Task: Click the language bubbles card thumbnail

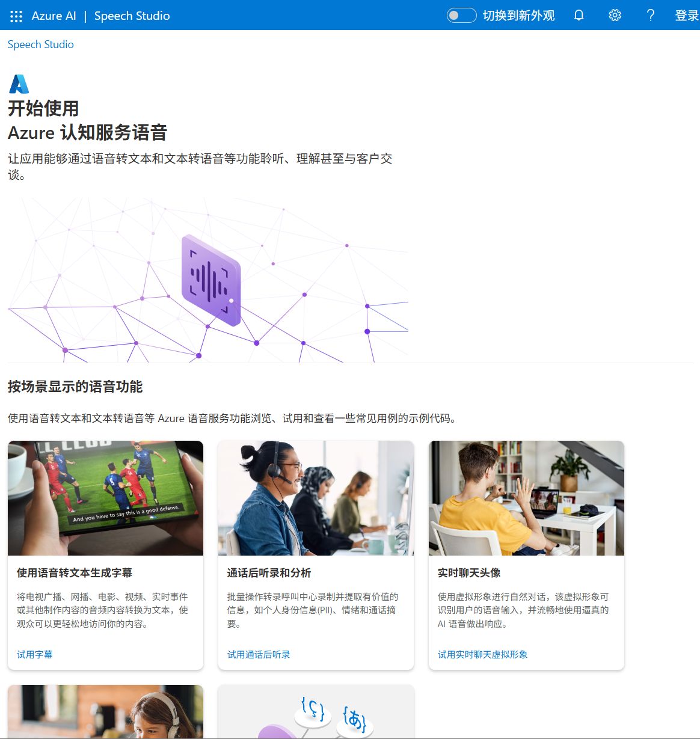Action: pyautogui.click(x=316, y=711)
